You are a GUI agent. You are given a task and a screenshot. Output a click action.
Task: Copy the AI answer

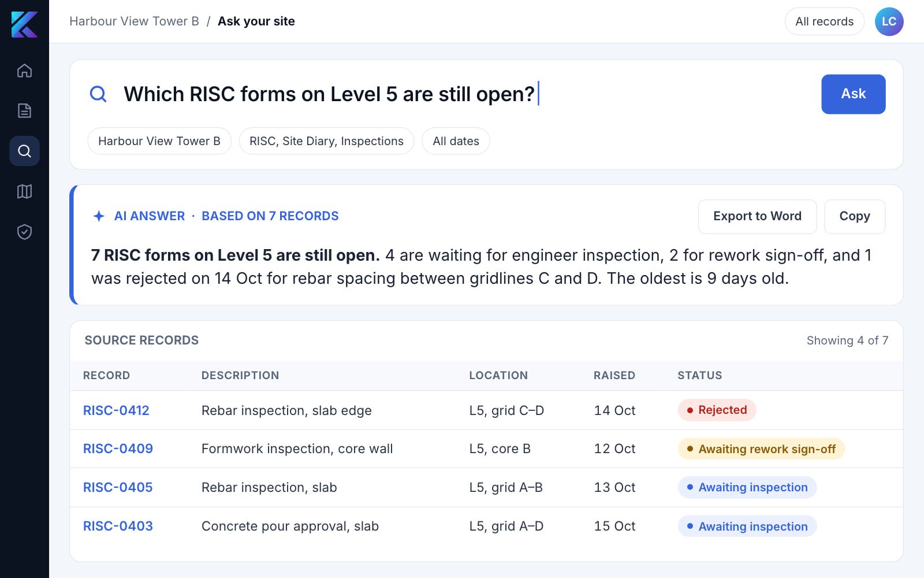854,217
